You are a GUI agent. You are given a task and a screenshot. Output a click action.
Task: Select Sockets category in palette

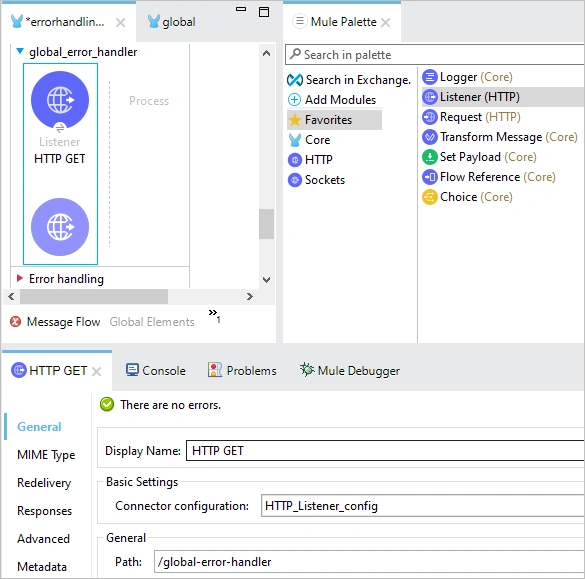click(x=316, y=180)
